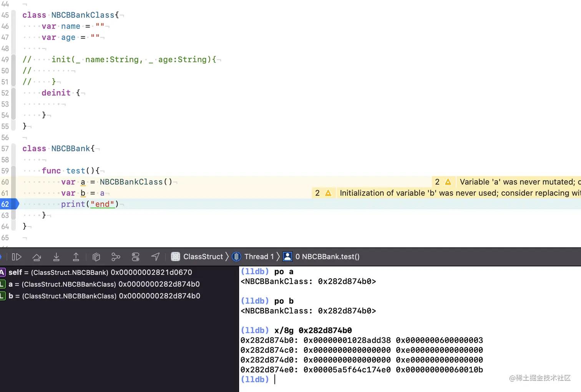
Task: Click the "po b" command in the console
Action: [284, 301]
